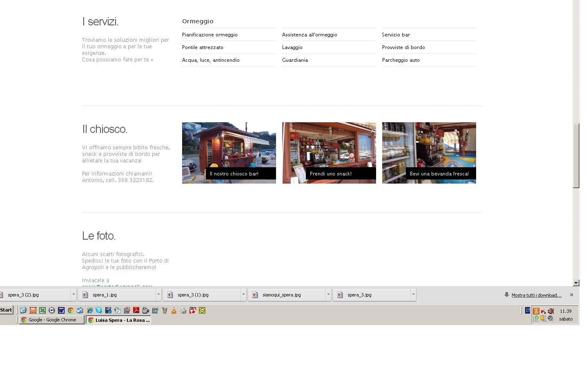Image resolution: width=588 pixels, height=368 pixels.
Task: Click the gray speaker tray icon
Action: point(550,319)
